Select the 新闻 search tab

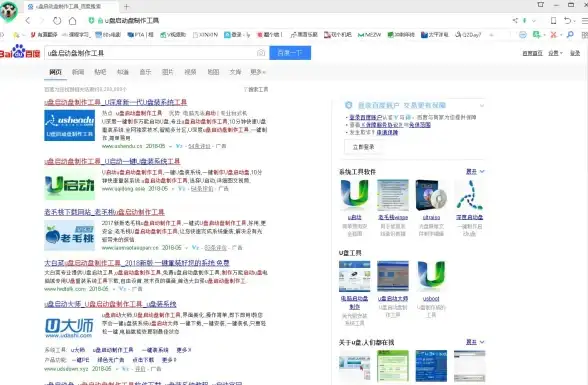coord(78,72)
